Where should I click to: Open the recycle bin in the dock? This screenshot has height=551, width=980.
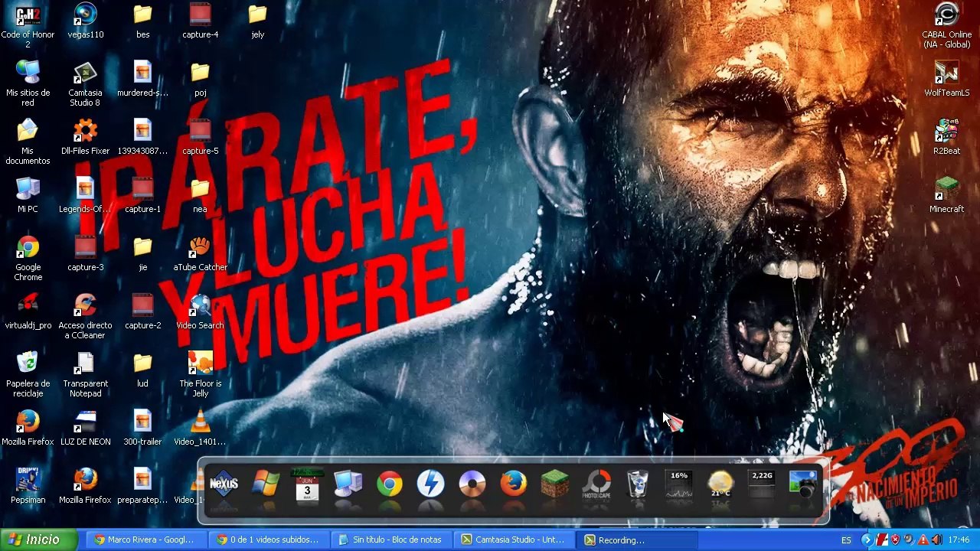pos(638,484)
